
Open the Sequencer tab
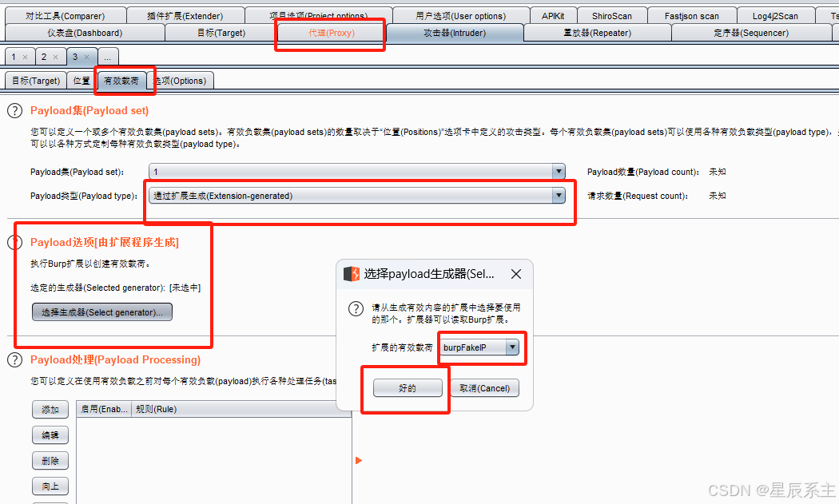click(751, 33)
